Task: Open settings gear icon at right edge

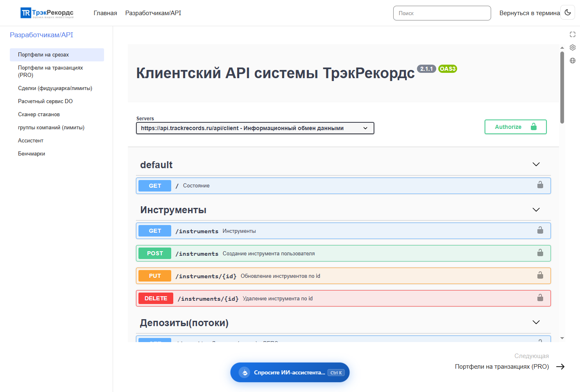Action: tap(573, 47)
